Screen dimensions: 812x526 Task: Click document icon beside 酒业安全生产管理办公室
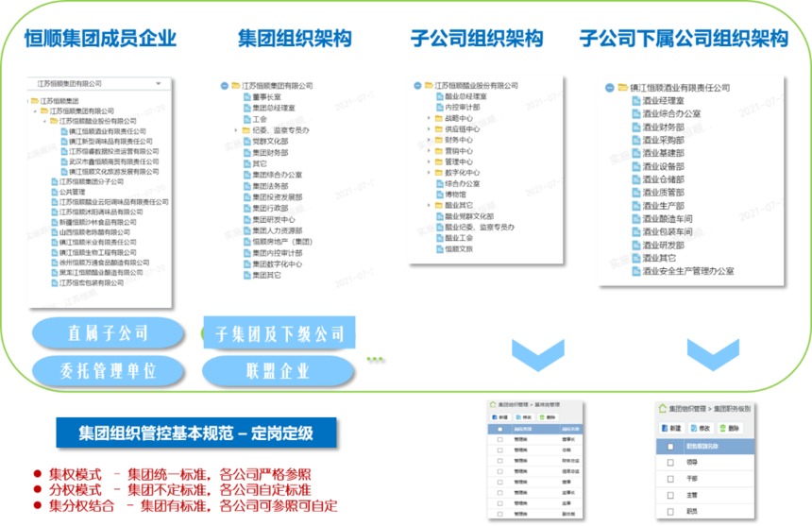[636, 271]
